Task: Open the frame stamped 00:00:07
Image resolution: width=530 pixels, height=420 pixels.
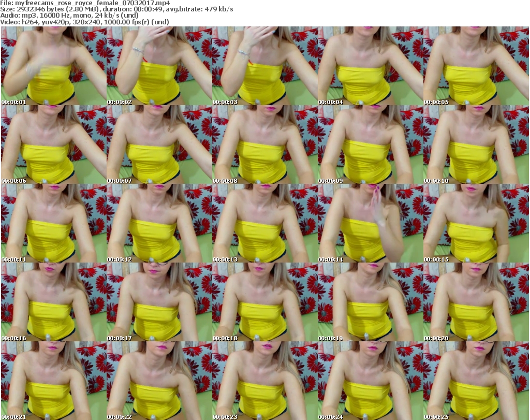Action: coord(159,144)
